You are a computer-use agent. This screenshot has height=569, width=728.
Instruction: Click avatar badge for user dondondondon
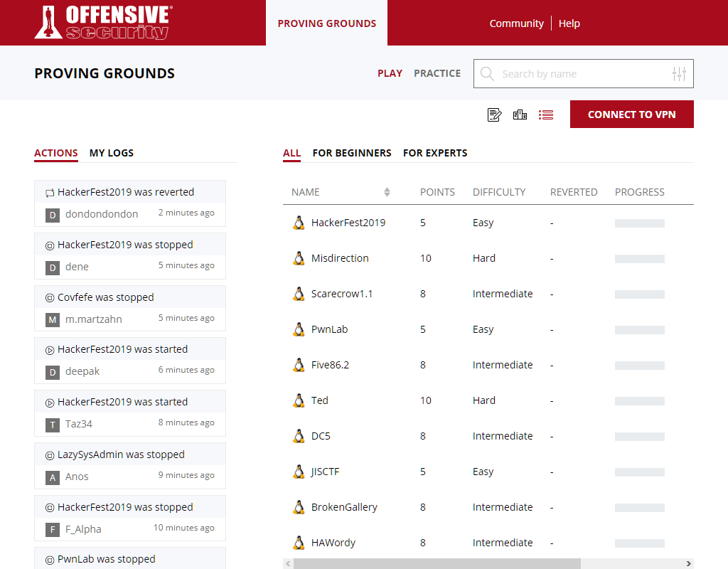pos(53,215)
